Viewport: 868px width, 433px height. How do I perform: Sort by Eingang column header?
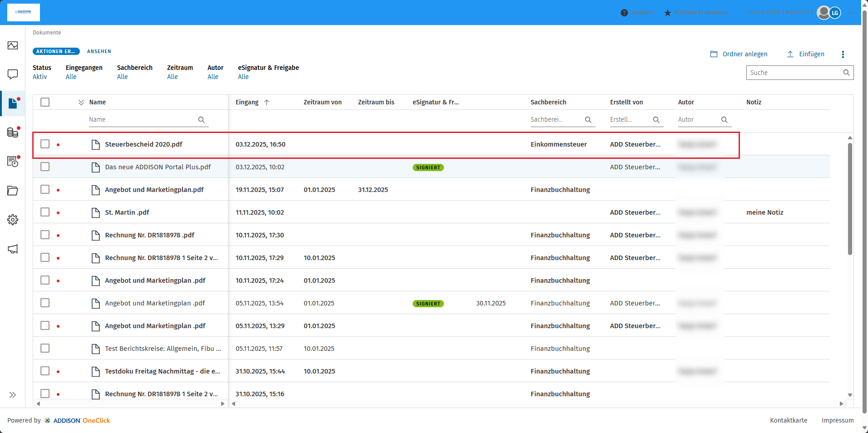click(247, 102)
